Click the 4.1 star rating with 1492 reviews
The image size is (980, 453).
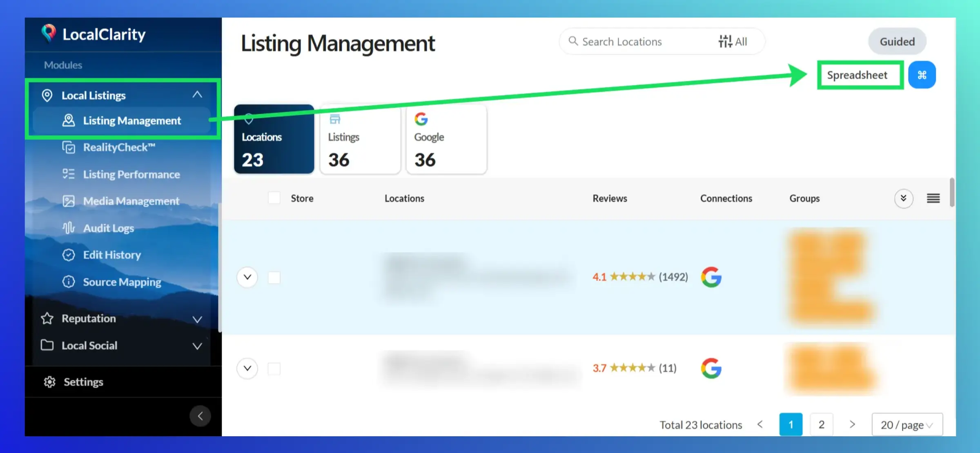click(x=640, y=277)
